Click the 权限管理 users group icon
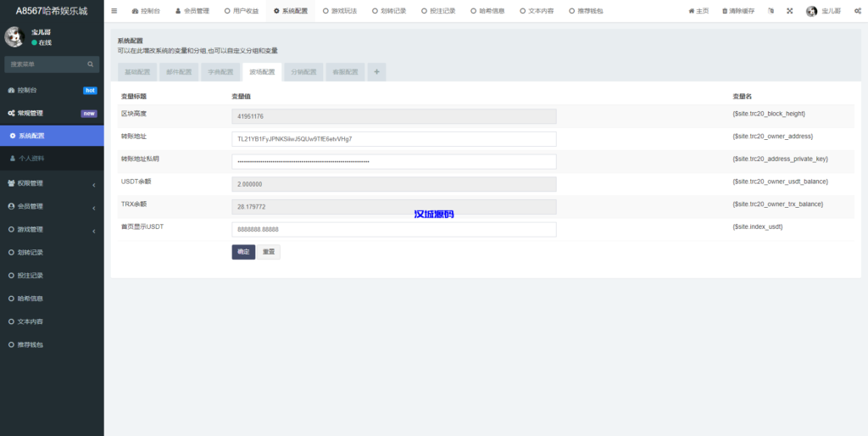Viewport: 868px width, 436px height. 11,183
